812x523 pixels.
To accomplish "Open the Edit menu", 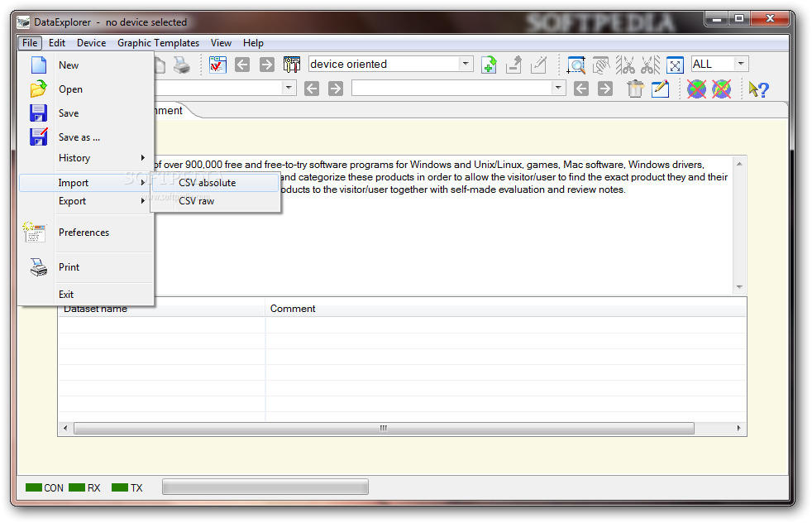I will pos(57,43).
